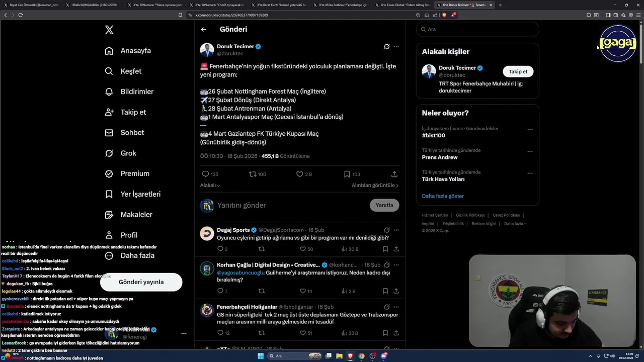
Task: Expand Daha fazla sidebar menu
Action: pyautogui.click(x=129, y=255)
